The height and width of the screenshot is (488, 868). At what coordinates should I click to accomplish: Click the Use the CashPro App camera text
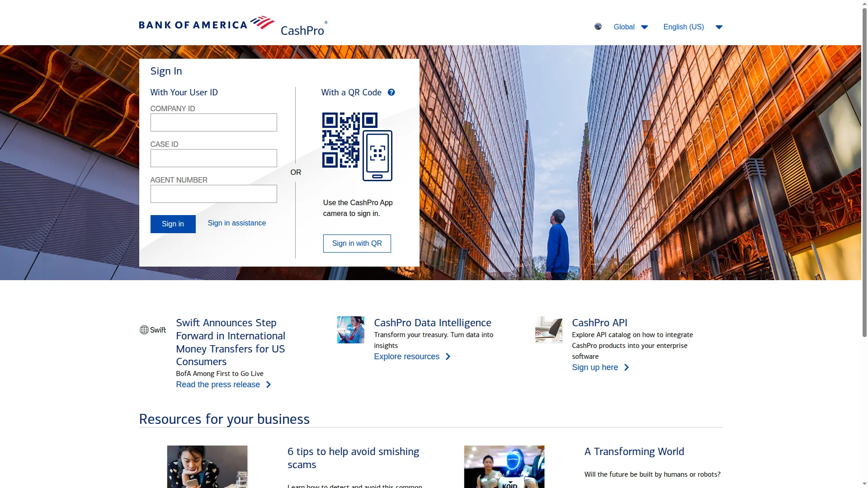(x=358, y=208)
